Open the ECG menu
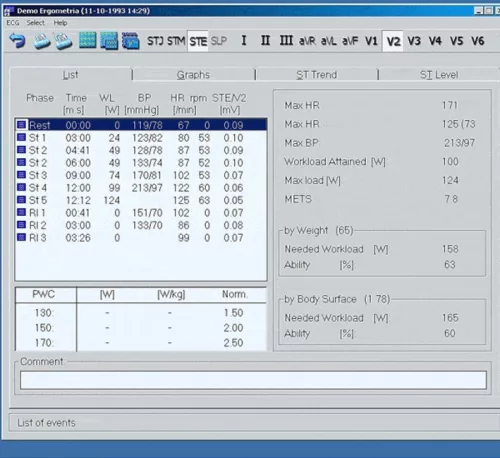 coord(13,23)
